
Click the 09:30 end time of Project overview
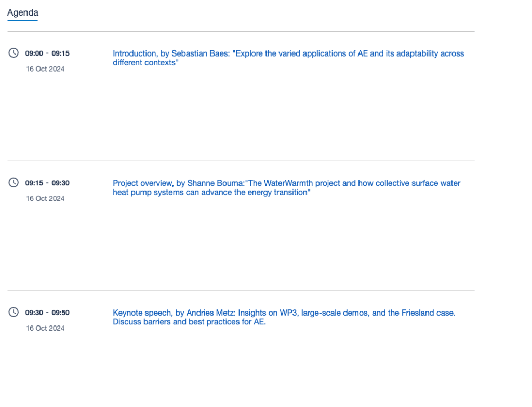coord(60,183)
